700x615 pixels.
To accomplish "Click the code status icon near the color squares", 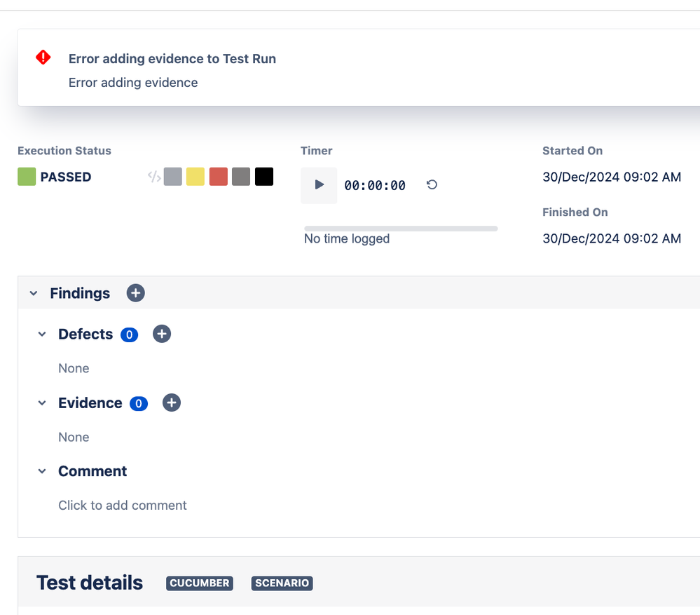I will click(x=154, y=177).
